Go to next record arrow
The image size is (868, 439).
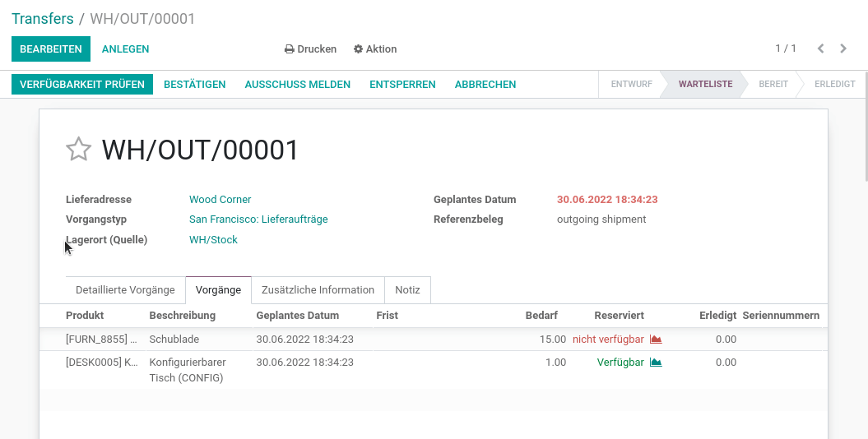coord(843,49)
